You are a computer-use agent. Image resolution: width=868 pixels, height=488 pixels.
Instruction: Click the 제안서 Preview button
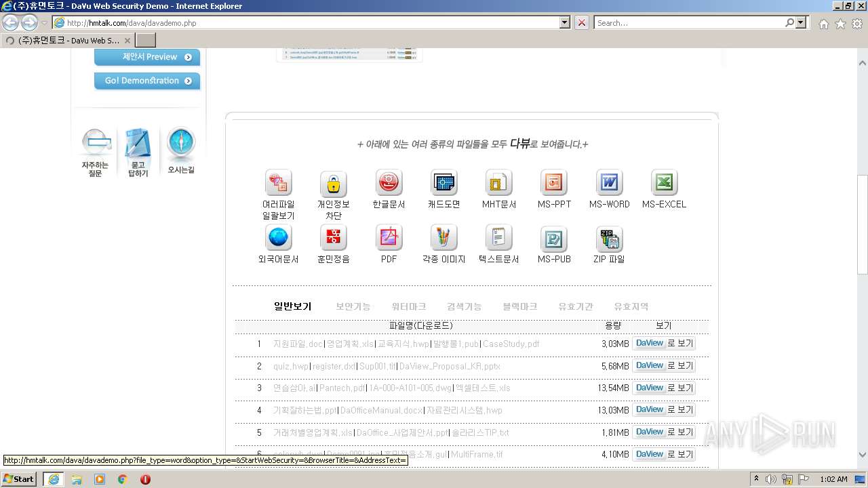point(147,57)
